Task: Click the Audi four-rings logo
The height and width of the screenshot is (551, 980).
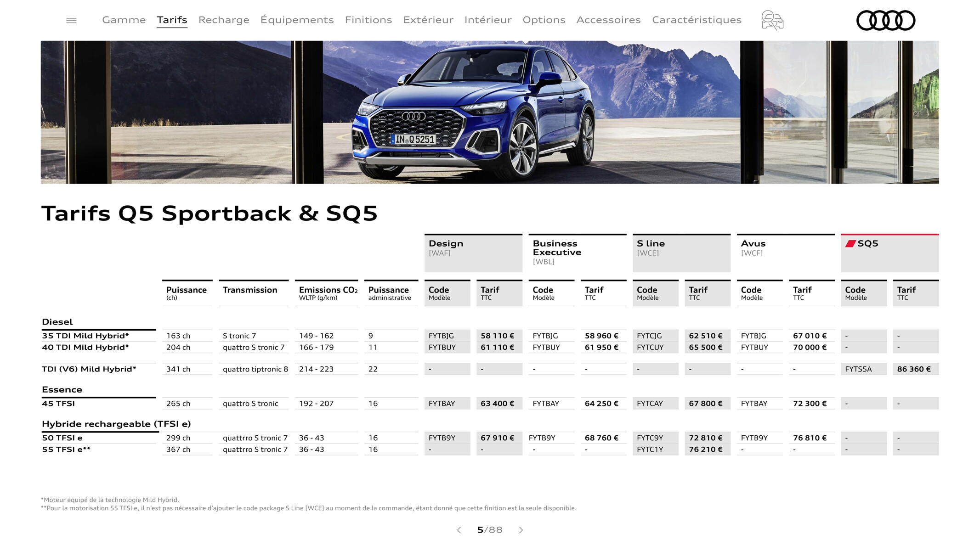Action: 886,21
